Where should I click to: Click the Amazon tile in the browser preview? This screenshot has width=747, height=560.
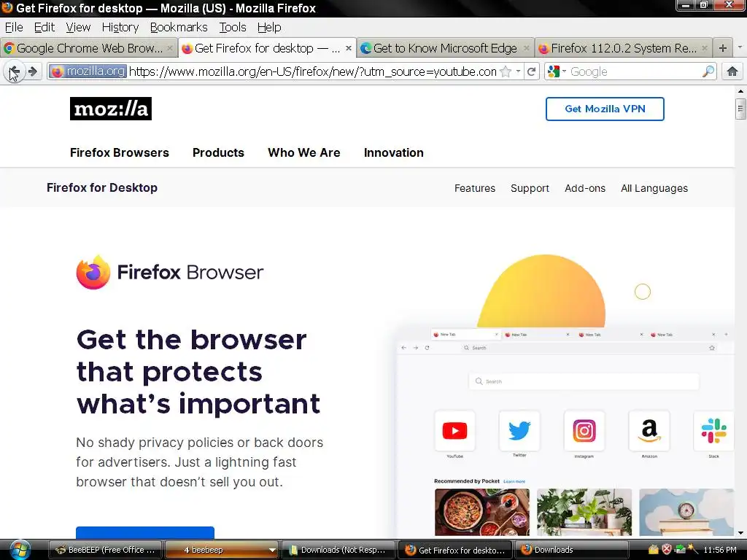(649, 431)
